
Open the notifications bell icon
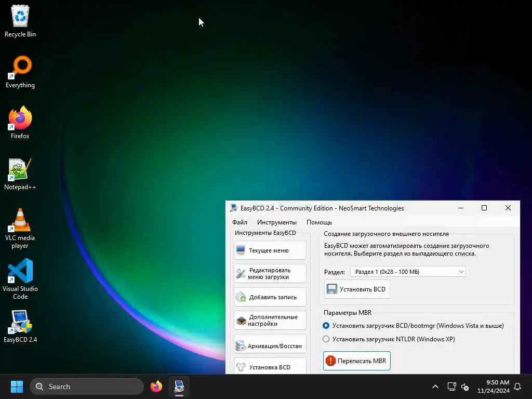point(517,387)
